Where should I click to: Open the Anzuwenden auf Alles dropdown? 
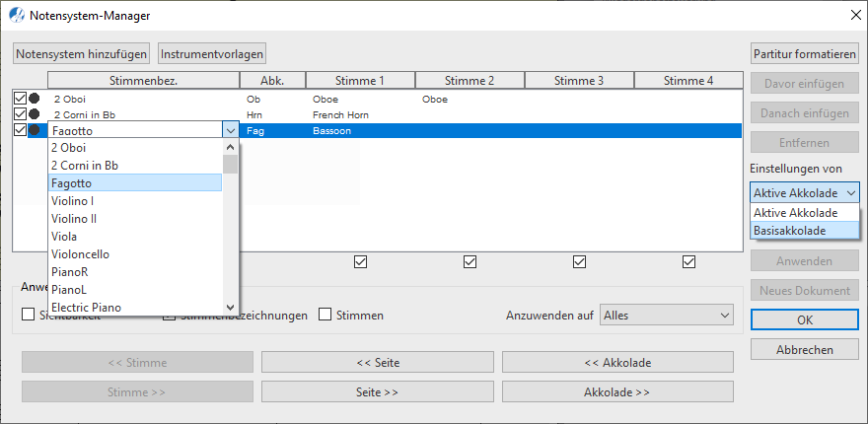tap(667, 315)
